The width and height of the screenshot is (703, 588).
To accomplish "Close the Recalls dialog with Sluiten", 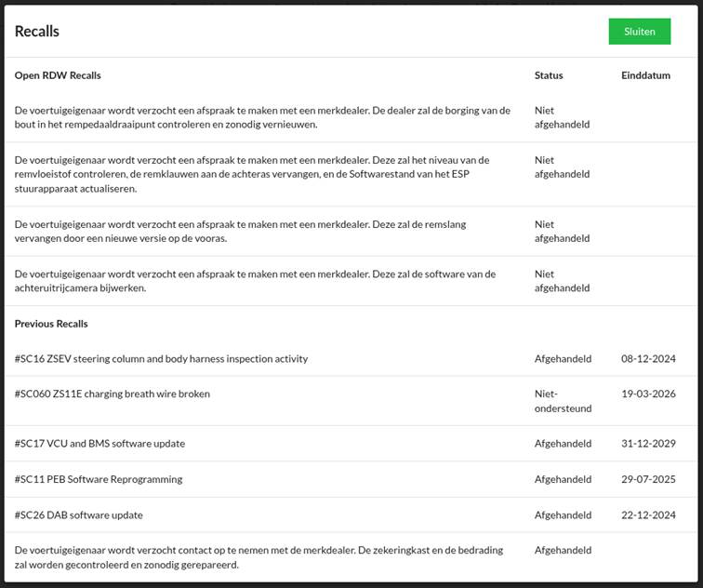I will coord(640,32).
